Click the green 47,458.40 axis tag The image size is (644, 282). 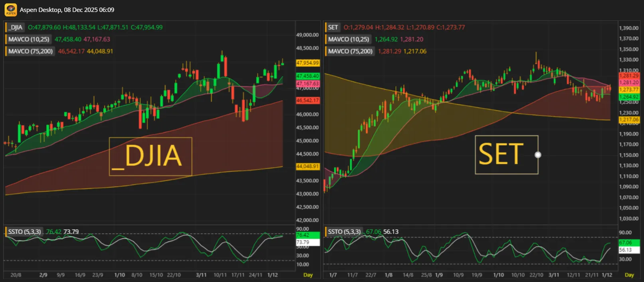coord(307,76)
